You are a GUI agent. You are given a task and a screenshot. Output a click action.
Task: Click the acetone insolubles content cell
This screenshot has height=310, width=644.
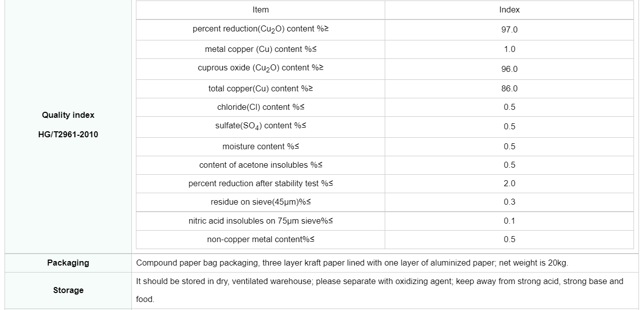pos(260,165)
